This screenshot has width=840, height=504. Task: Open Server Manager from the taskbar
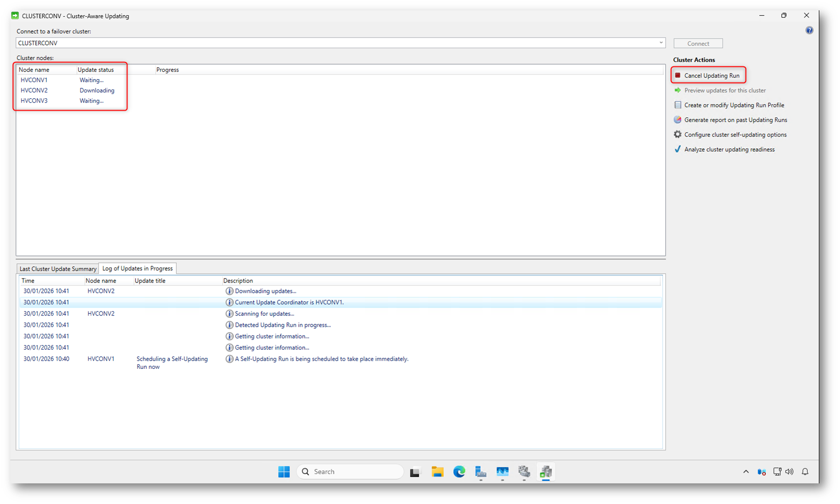coord(481,472)
